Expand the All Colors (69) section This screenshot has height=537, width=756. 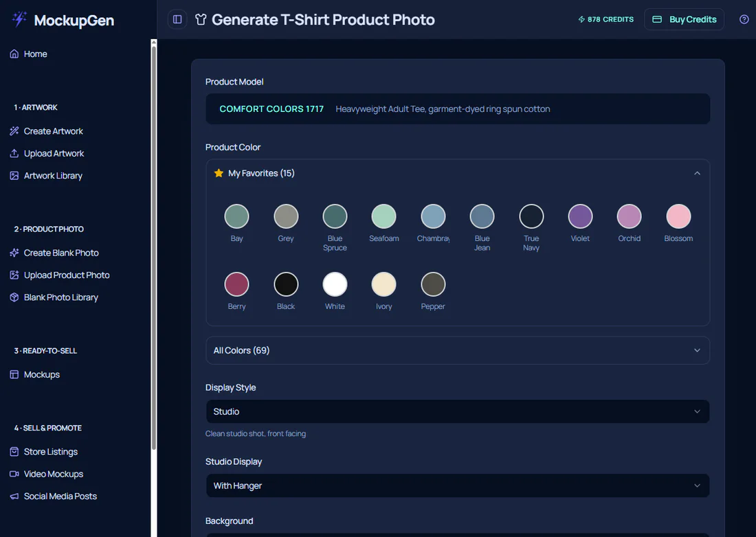(x=458, y=350)
